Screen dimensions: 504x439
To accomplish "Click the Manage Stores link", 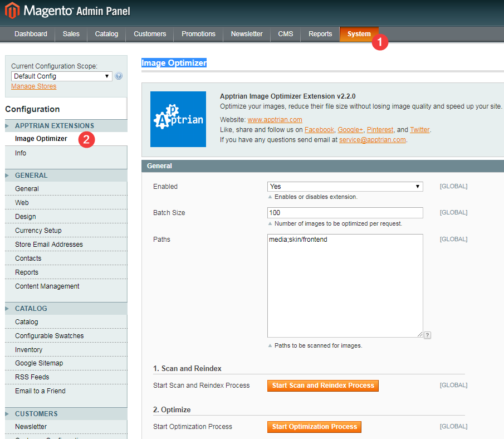I will coord(34,86).
